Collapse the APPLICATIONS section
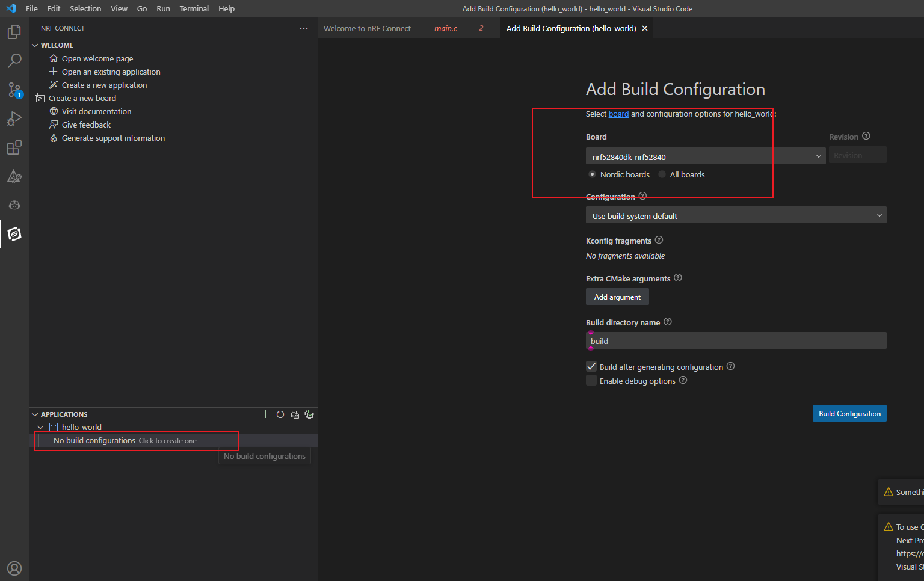This screenshot has height=581, width=924. (35, 414)
